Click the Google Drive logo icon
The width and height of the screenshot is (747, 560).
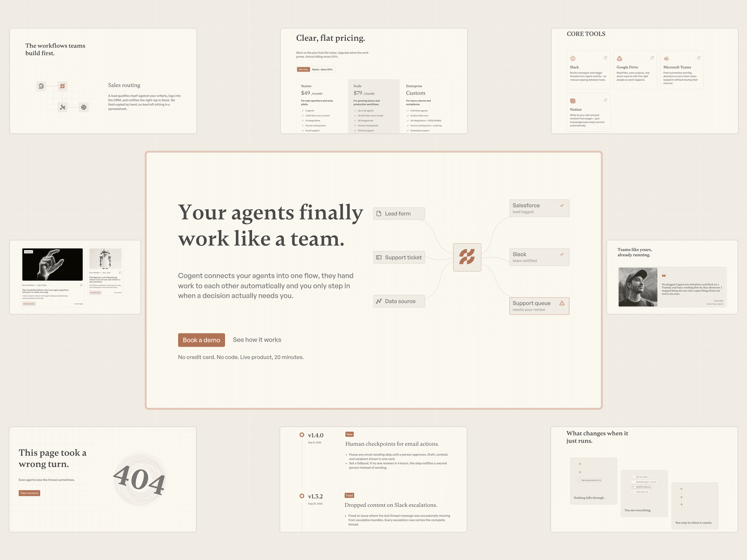[x=620, y=58]
